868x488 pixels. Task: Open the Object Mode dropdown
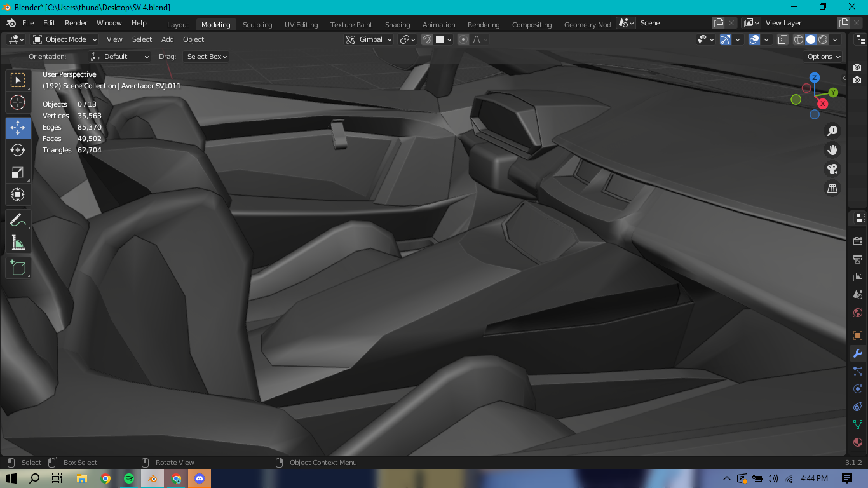coord(65,39)
